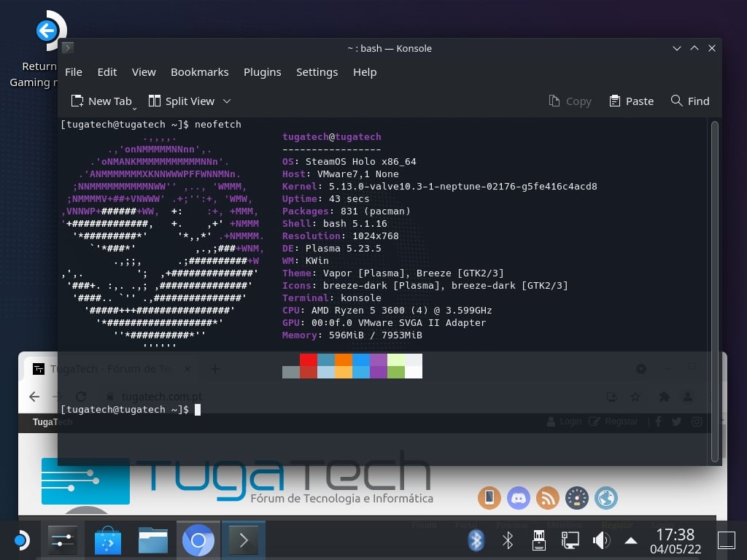Click the Copy toolbar button
The image size is (747, 560).
click(x=569, y=101)
